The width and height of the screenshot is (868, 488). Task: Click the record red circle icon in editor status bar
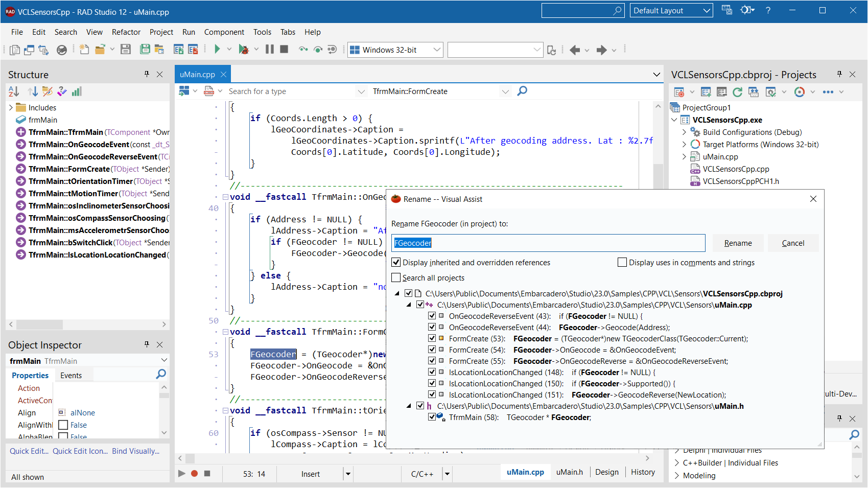click(194, 474)
